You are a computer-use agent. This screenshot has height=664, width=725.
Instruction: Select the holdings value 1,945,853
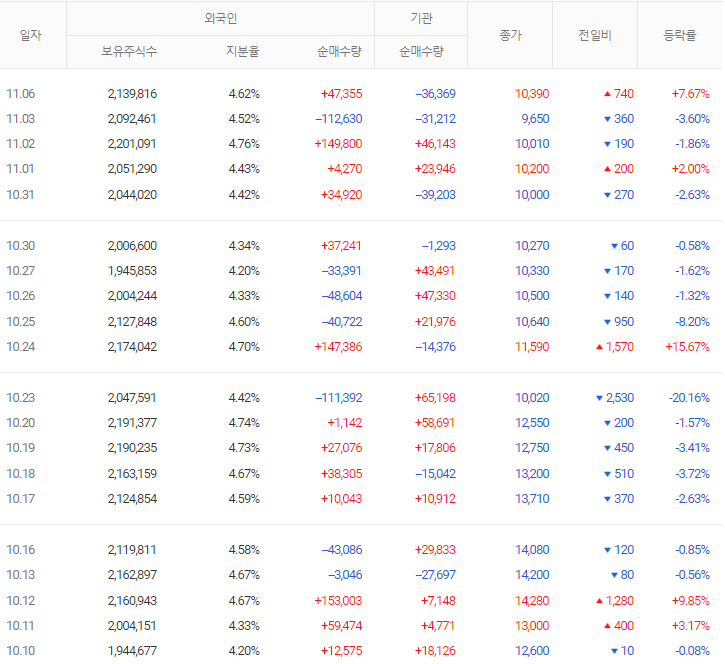click(x=132, y=271)
